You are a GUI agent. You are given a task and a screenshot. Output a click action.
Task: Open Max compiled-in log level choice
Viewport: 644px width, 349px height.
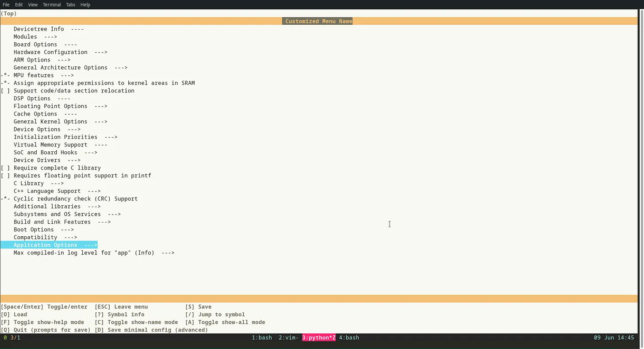point(94,253)
